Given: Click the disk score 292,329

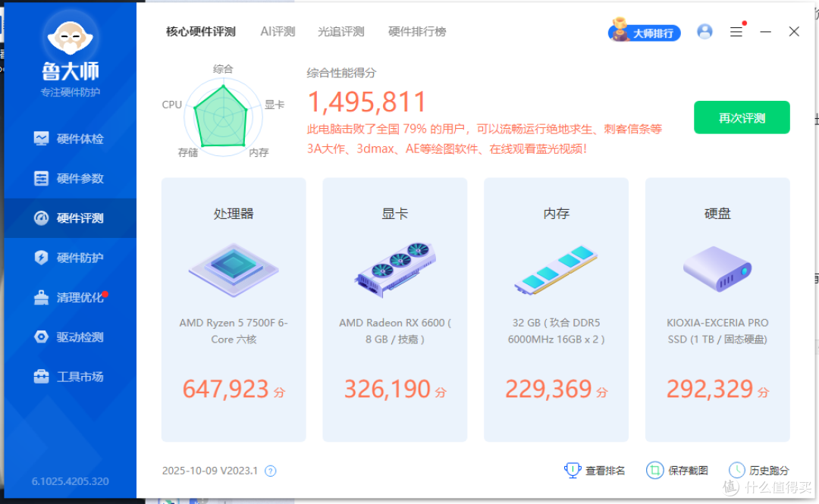Looking at the screenshot, I should coord(710,389).
